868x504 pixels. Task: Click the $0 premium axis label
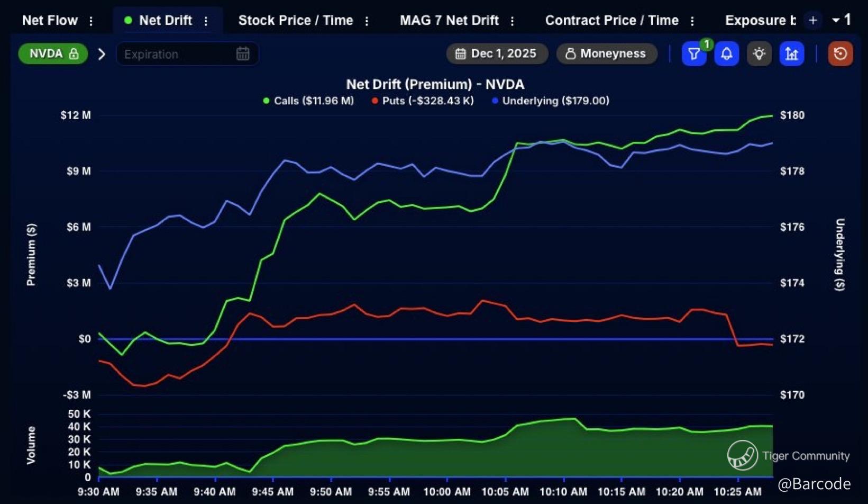click(x=85, y=339)
